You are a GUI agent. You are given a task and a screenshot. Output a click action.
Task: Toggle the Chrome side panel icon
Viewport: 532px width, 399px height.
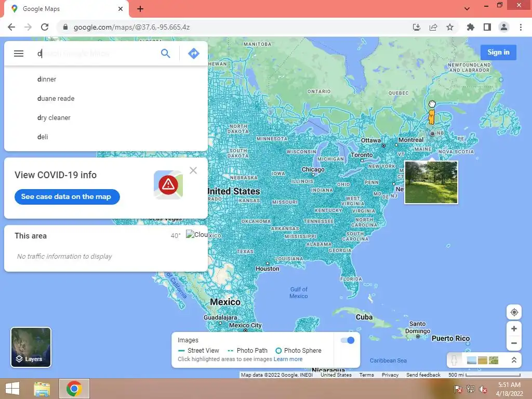point(487,27)
